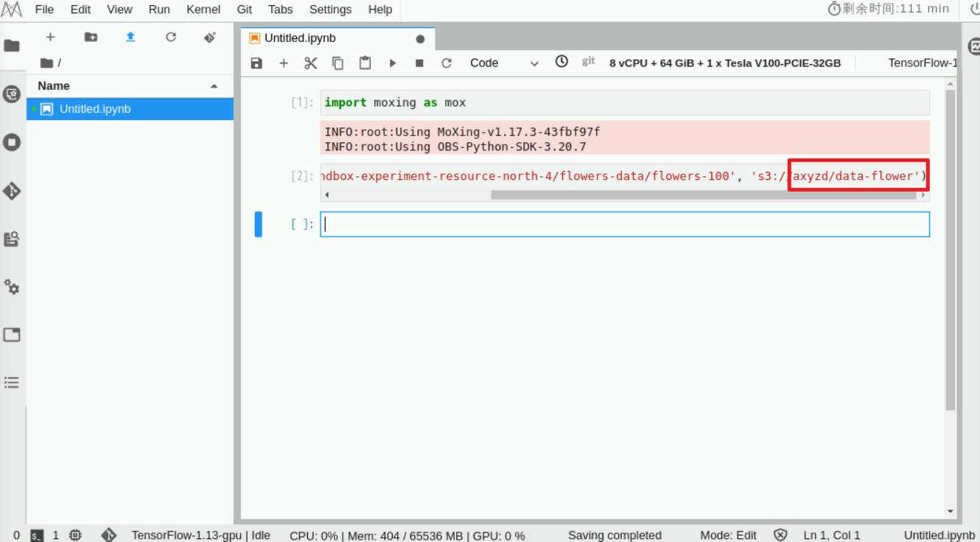The image size is (980, 542).
Task: Open the Kernel menu
Action: (203, 10)
